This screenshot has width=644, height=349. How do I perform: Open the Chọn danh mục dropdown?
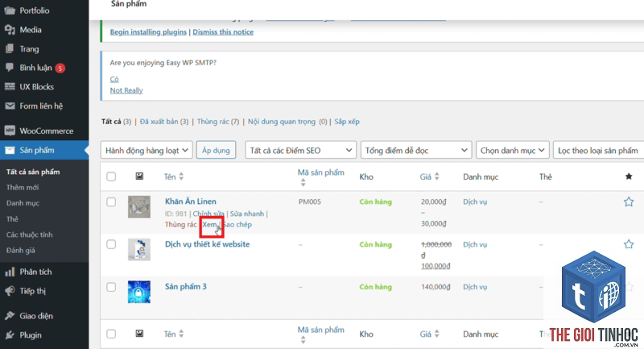pos(513,151)
